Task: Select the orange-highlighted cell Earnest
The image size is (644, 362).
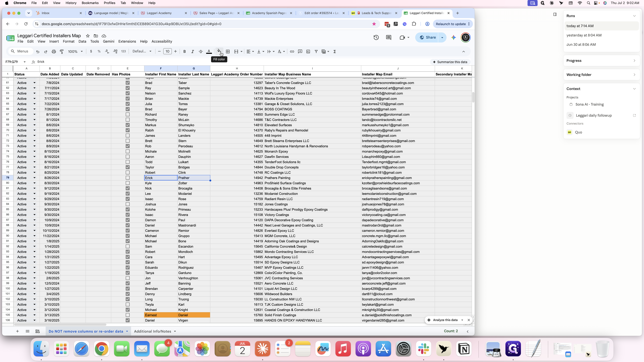Action: 161,315
